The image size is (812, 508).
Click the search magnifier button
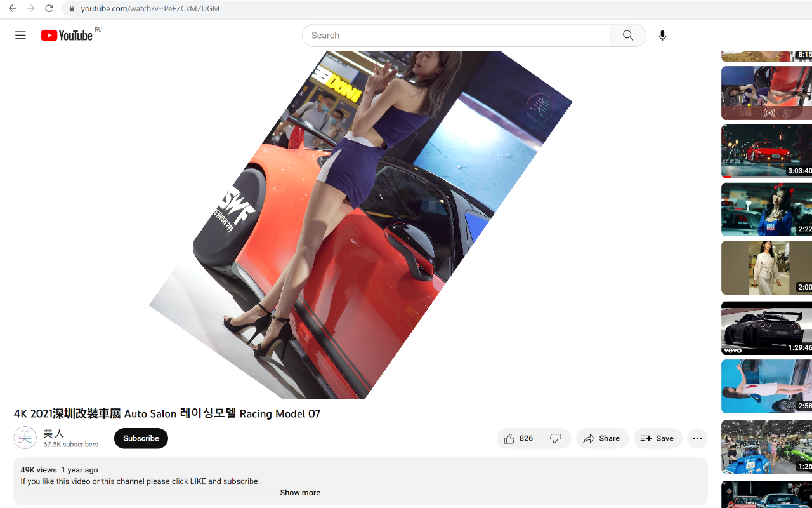point(628,36)
